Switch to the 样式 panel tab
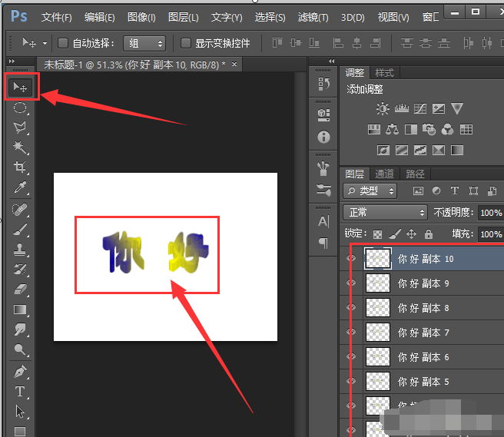Image resolution: width=504 pixels, height=437 pixels. pyautogui.click(x=384, y=73)
